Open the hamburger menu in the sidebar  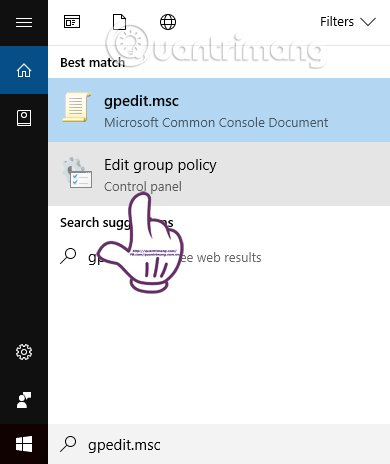24,22
